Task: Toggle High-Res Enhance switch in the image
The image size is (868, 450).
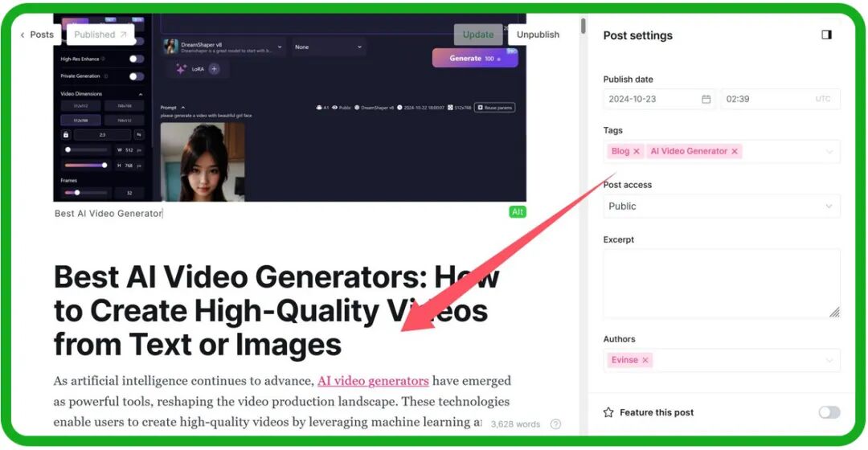Action: [x=136, y=59]
